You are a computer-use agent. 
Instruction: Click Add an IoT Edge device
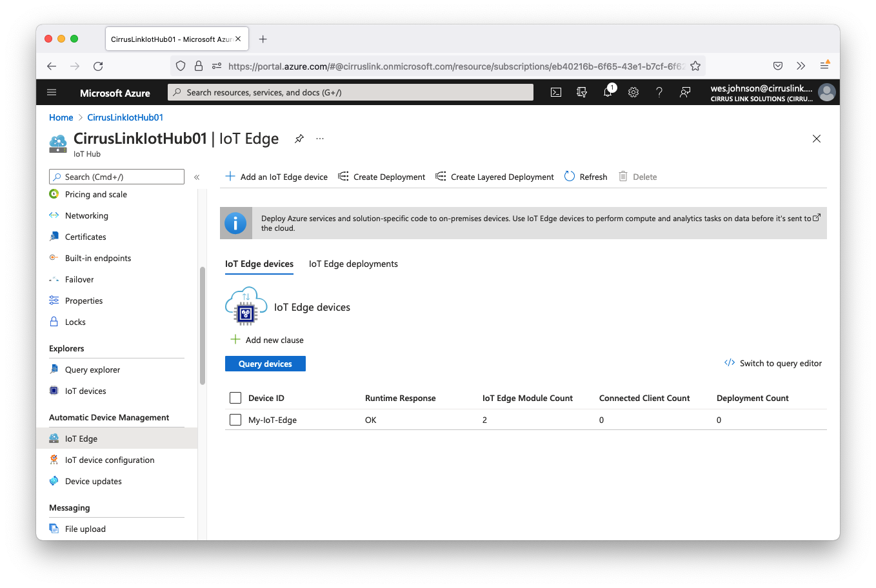coord(277,177)
